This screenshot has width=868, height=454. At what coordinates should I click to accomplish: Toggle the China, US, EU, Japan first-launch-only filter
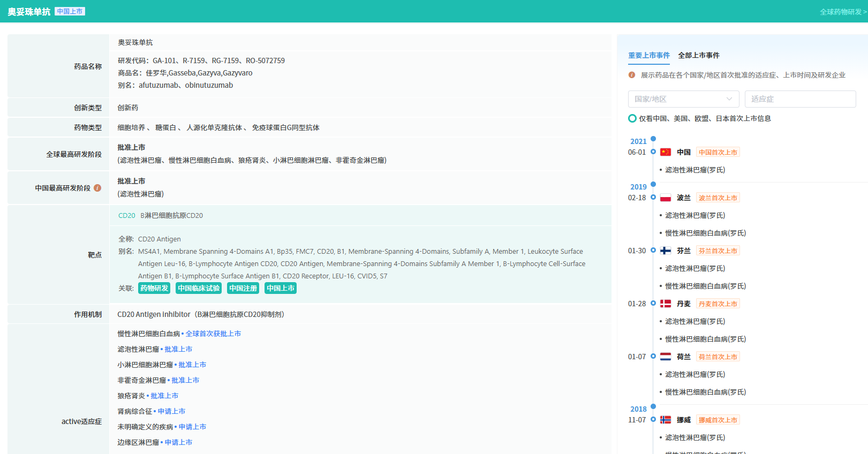coord(632,118)
